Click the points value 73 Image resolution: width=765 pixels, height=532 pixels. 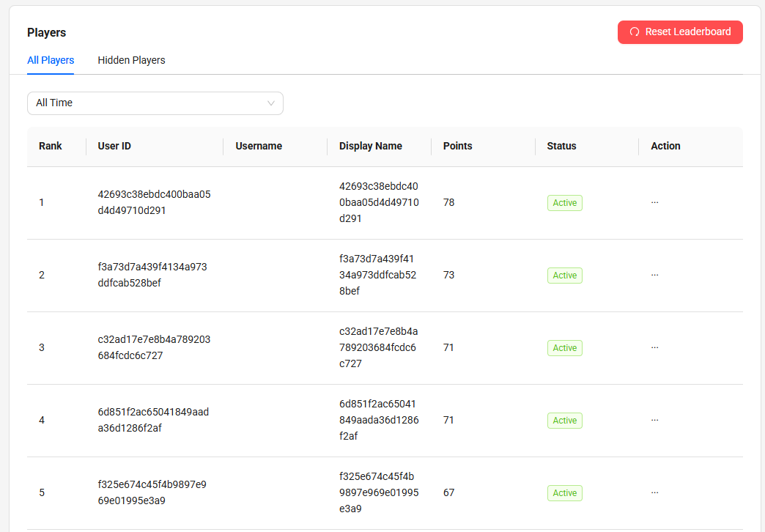(449, 276)
